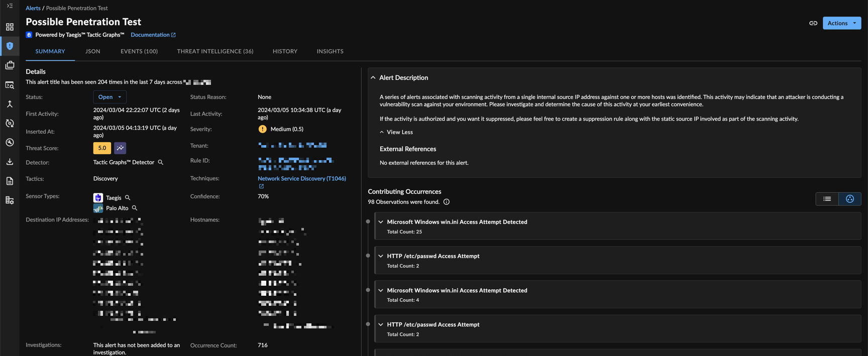The image size is (868, 356).
Task: Click the First Activity timestamp value
Action: coord(137,113)
